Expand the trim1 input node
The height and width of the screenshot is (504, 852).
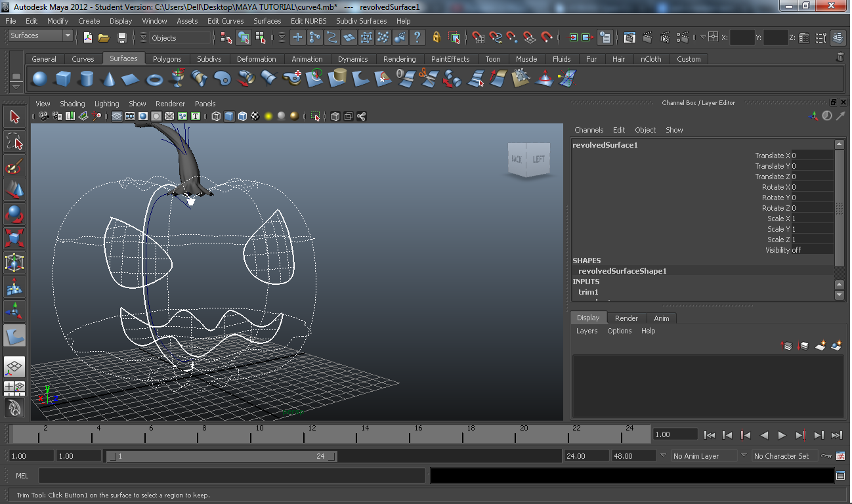588,292
